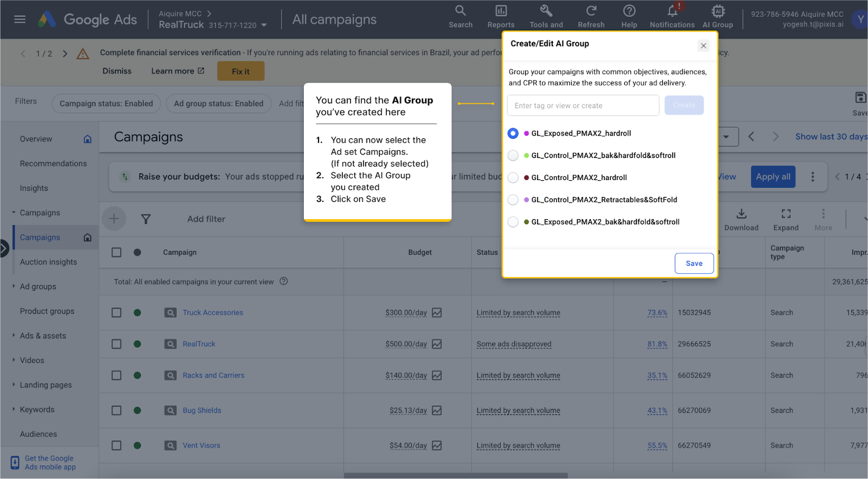The width and height of the screenshot is (868, 479).
Task: Check the select-all campaigns checkbox
Action: (116, 252)
